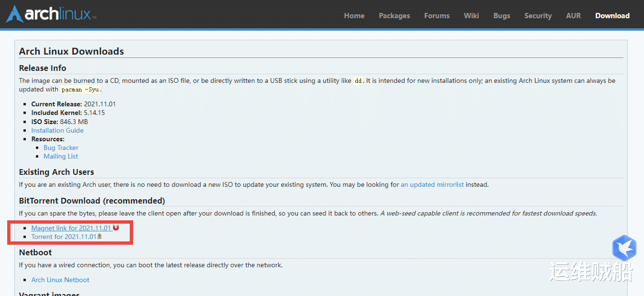Viewport: 644px width, 296px height.
Task: Click the 'Arch Linux Downloads' heading
Action: (71, 51)
